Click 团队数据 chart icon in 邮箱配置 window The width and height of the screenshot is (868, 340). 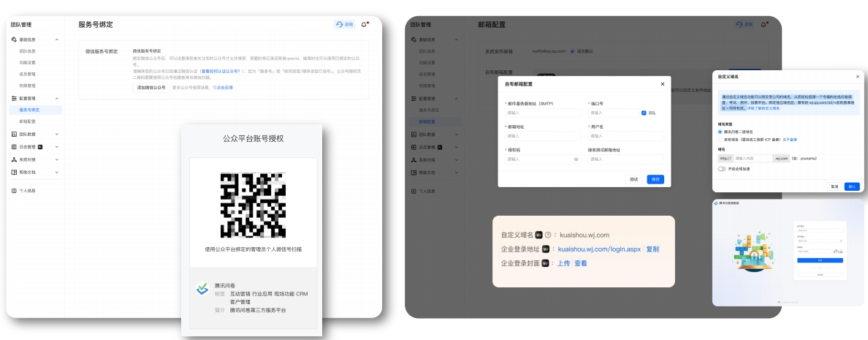414,134
